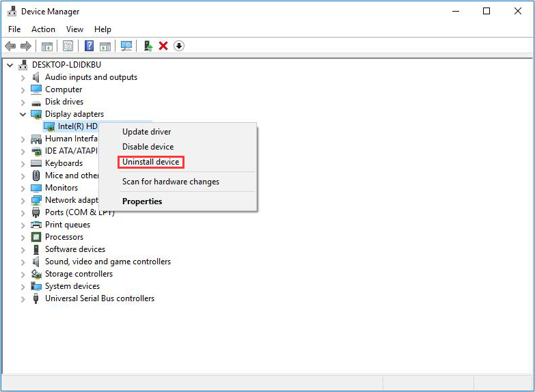The height and width of the screenshot is (392, 535).
Task: Click the Storage controllers icon
Action: point(36,274)
